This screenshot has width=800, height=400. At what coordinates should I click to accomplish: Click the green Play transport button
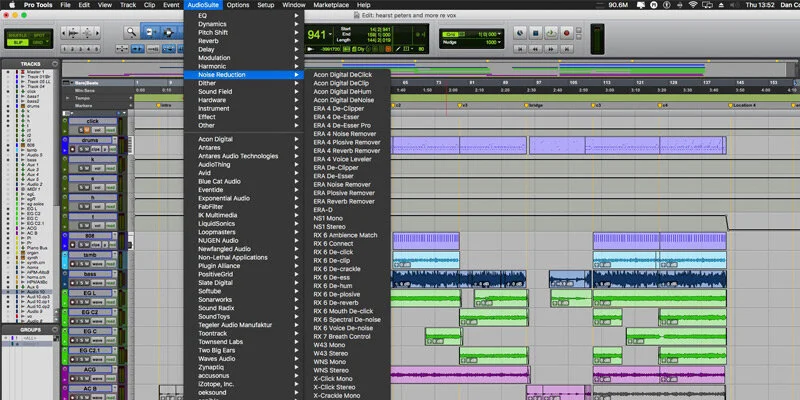pyautogui.click(x=551, y=33)
